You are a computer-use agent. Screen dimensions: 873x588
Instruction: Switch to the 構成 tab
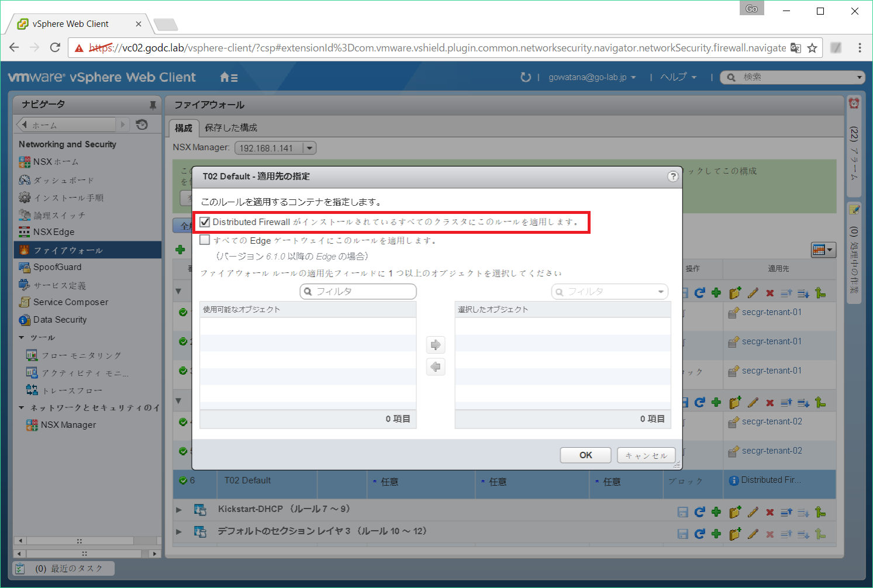coord(184,127)
